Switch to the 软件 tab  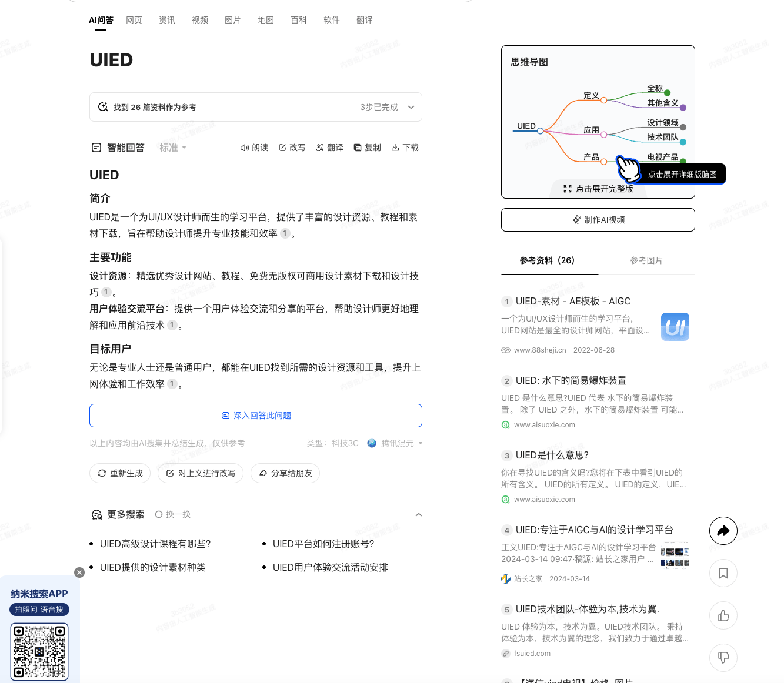pos(332,20)
